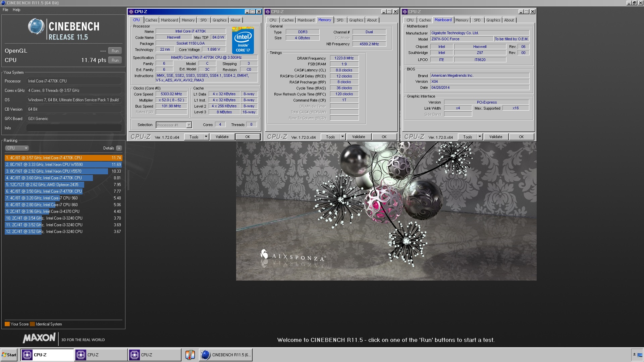Select ranking row Xeon CPU X5570
The image size is (644, 362).
click(x=63, y=171)
